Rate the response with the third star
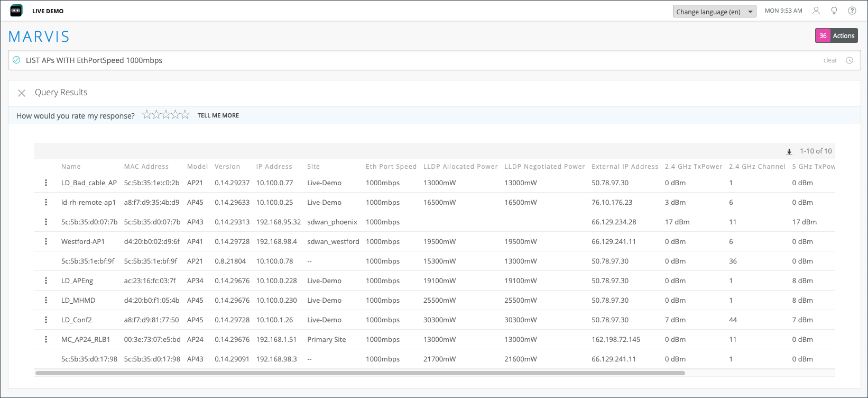This screenshot has height=398, width=868. [166, 115]
